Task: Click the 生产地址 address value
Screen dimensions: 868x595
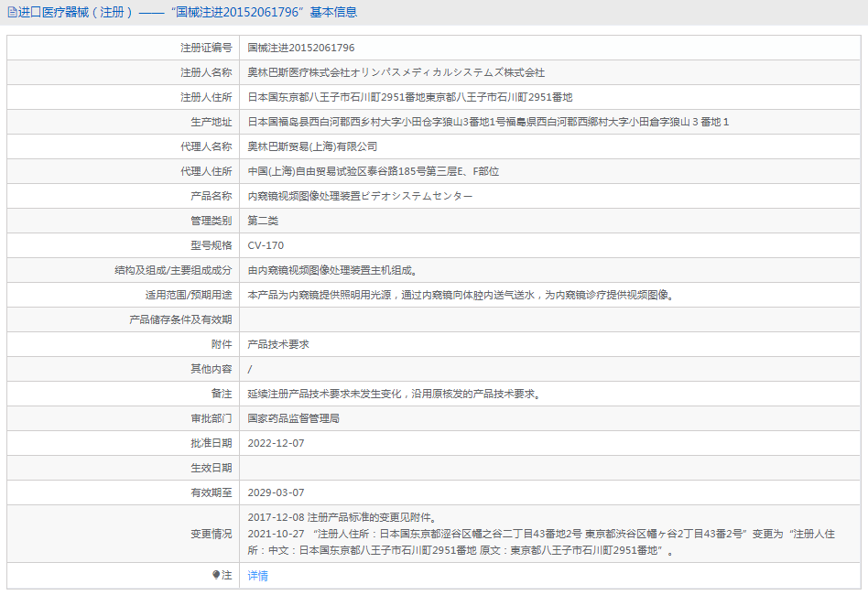Action: [x=488, y=122]
